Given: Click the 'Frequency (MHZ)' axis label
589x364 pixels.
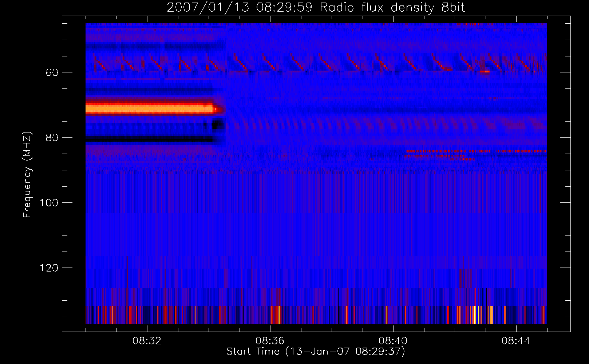Looking at the screenshot, I should (x=27, y=175).
